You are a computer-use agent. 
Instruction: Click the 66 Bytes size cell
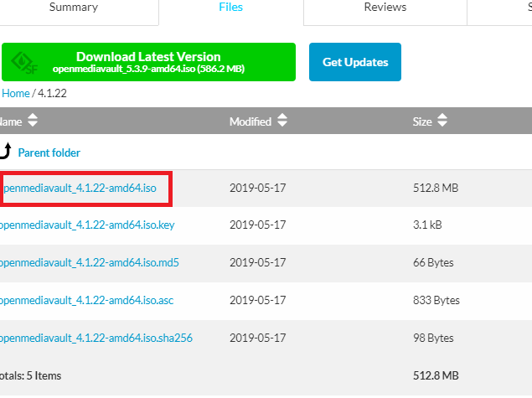point(433,262)
